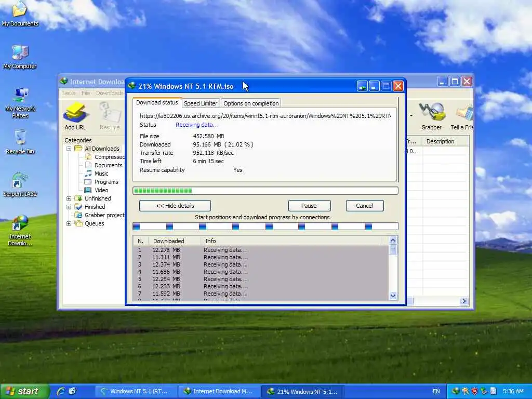The height and width of the screenshot is (399, 532).
Task: Click the Receiving data… status text
Action: tap(197, 125)
